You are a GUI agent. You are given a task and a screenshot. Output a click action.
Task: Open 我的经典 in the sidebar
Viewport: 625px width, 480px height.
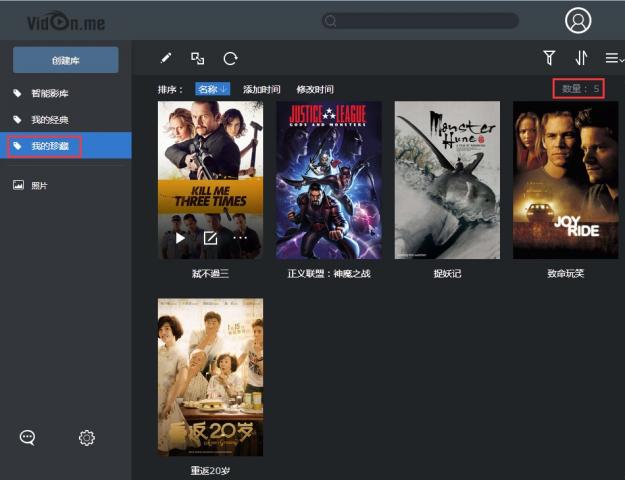50,120
